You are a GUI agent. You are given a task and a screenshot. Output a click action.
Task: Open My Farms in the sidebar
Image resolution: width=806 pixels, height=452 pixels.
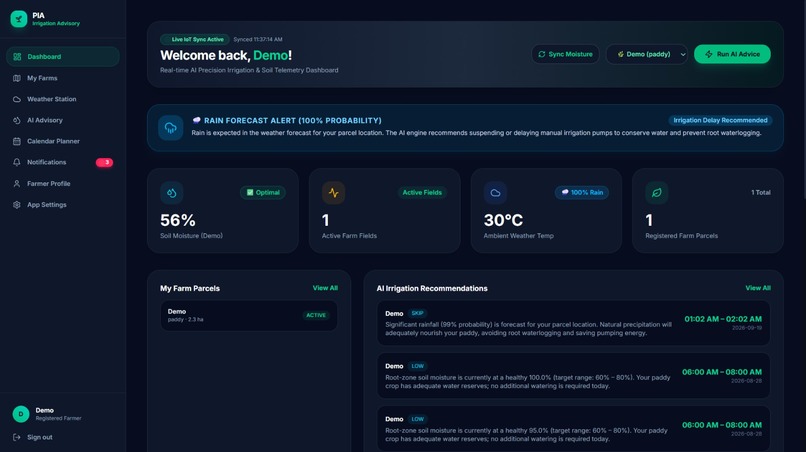click(x=63, y=78)
